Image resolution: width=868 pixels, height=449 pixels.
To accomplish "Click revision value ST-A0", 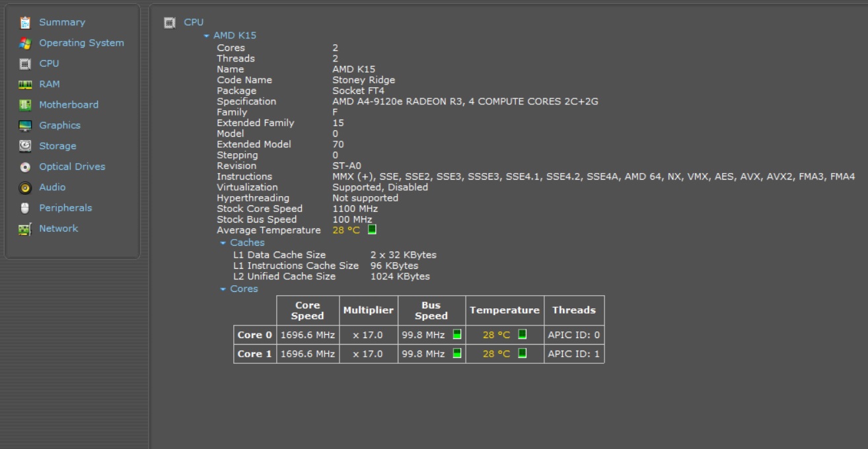I will click(347, 166).
